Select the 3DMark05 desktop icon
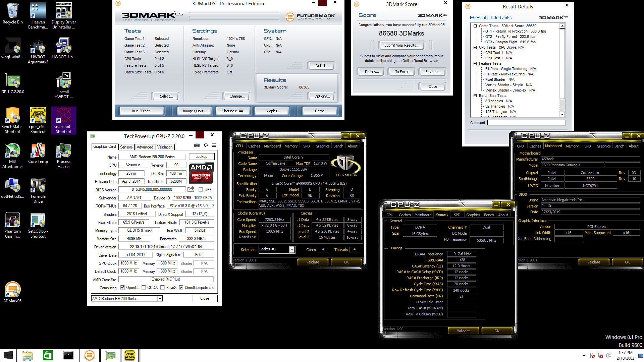The image size is (644, 362). click(13, 292)
